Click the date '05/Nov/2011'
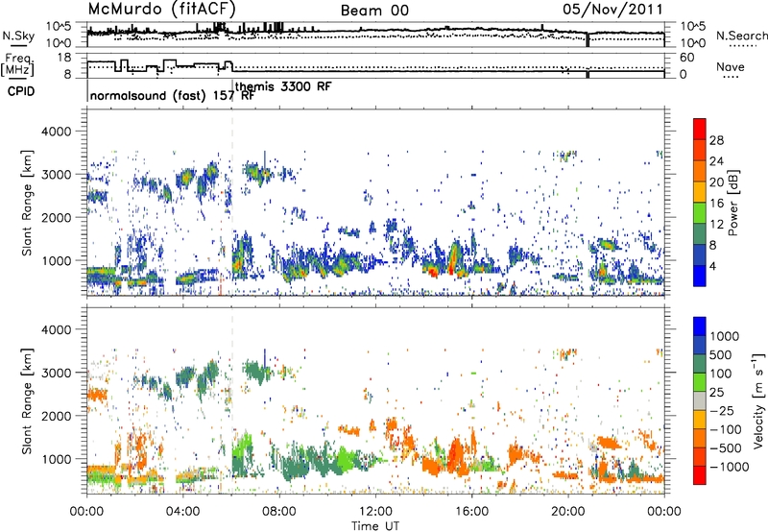This screenshot has height=532, width=768. pos(612,9)
